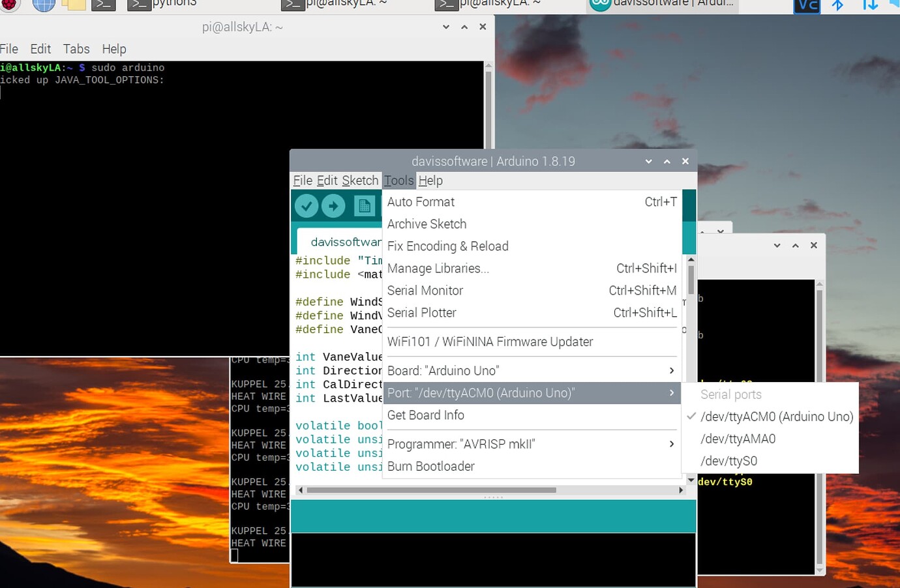
Task: Select the /dev/ttyAMA0 serial port
Action: (x=738, y=439)
